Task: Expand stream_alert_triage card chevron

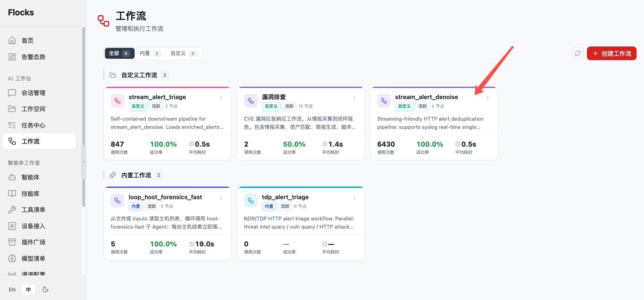Action: (x=221, y=98)
